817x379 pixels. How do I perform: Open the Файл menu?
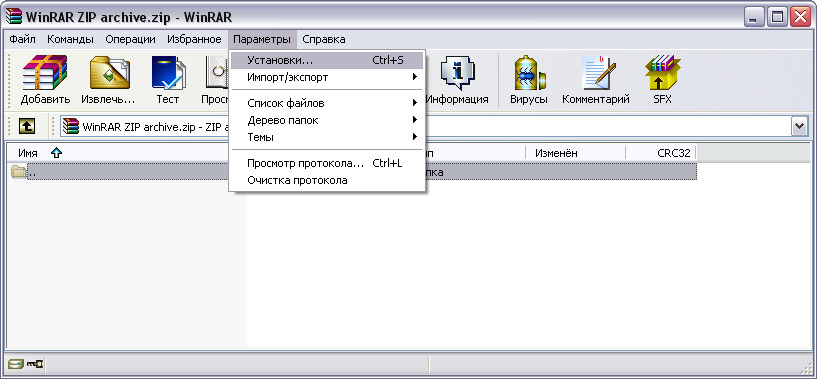(x=22, y=39)
